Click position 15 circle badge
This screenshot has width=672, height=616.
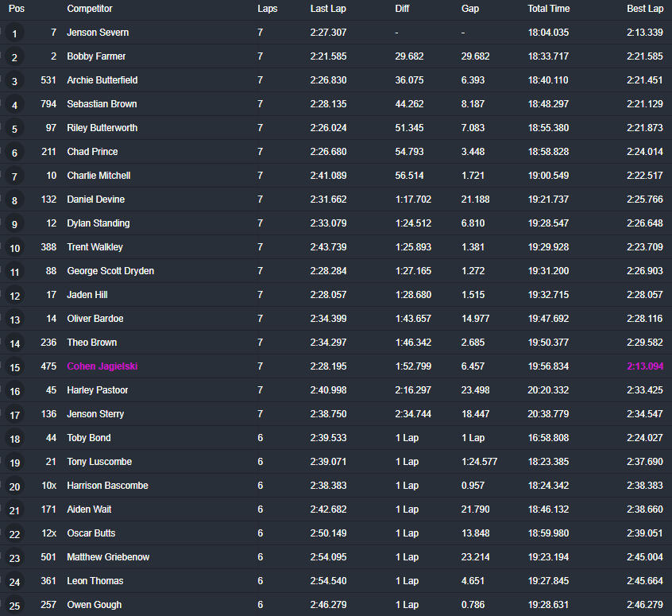click(x=14, y=367)
